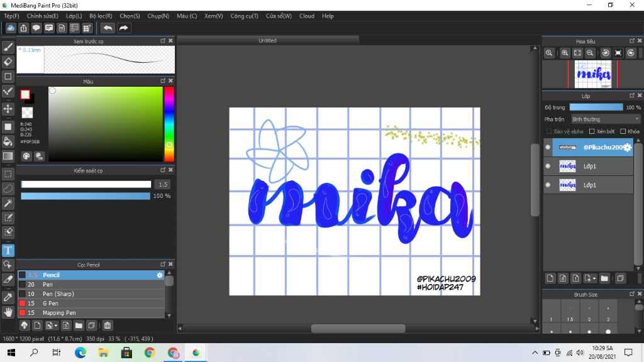The height and width of the screenshot is (362, 644).
Task: Select the Select Pen tool
Action: pos(8,217)
